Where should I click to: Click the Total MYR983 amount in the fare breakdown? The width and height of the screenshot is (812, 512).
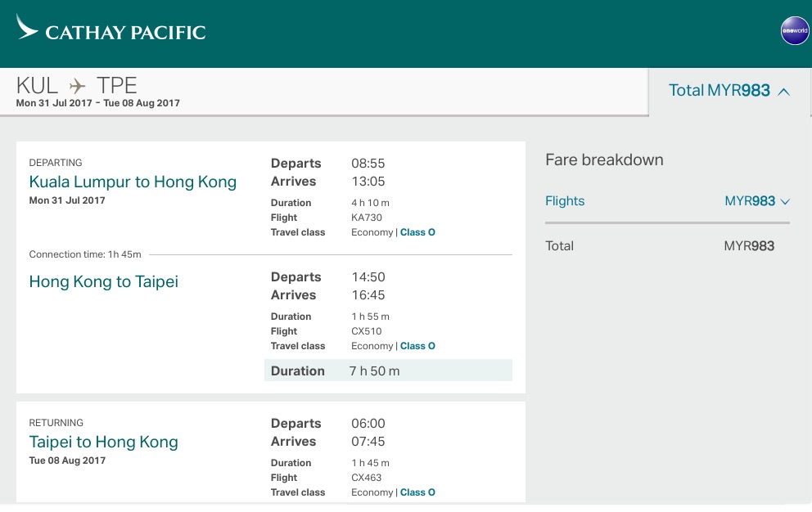[x=749, y=246]
